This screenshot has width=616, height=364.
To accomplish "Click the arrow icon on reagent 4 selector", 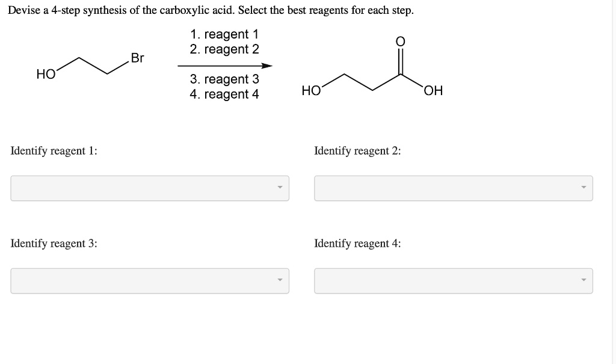I will pos(583,280).
